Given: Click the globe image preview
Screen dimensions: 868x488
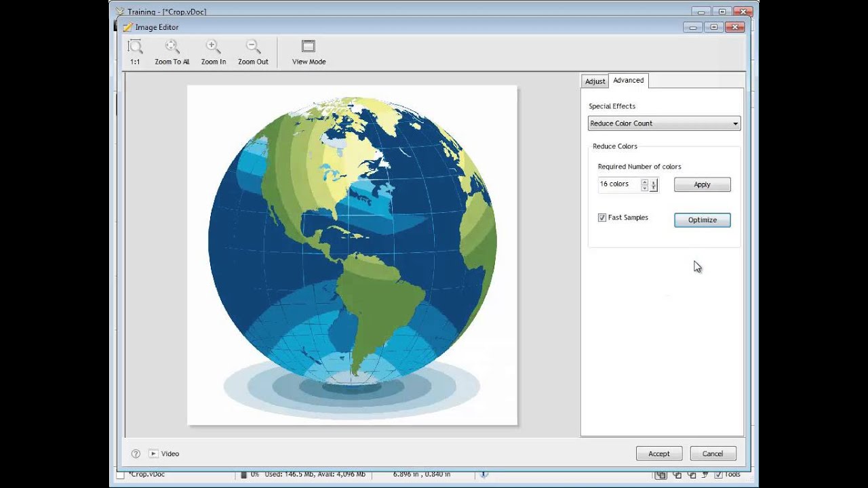Looking at the screenshot, I should point(352,256).
